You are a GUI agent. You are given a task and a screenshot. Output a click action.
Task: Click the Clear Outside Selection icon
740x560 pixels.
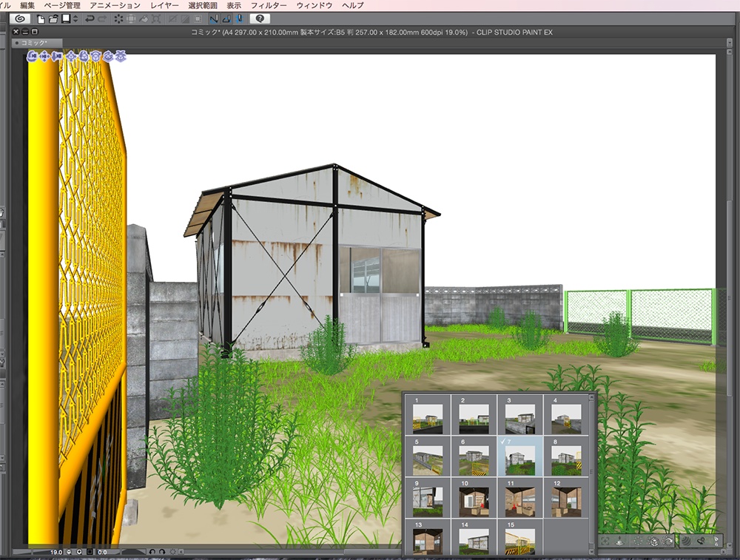[x=131, y=19]
